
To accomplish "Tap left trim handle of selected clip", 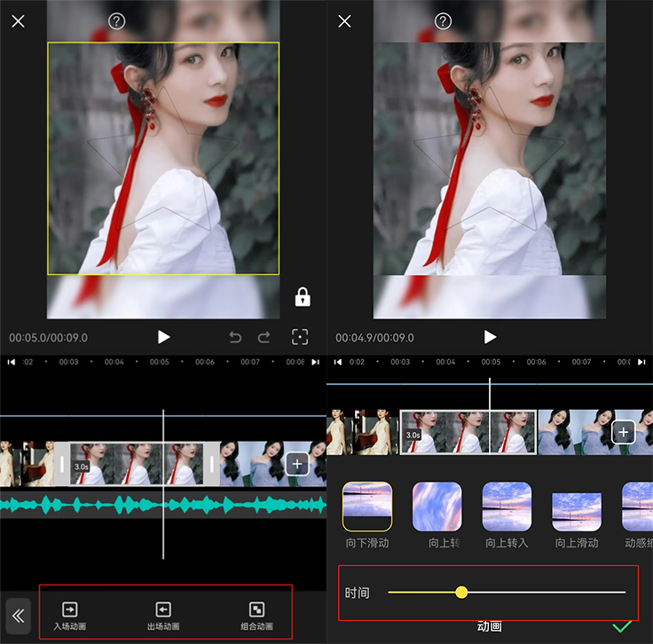I will tap(62, 464).
